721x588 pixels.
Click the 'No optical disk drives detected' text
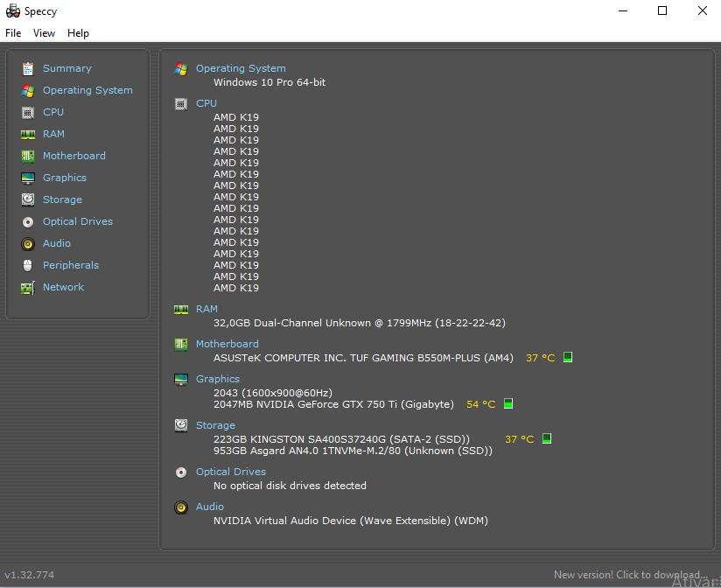(290, 486)
